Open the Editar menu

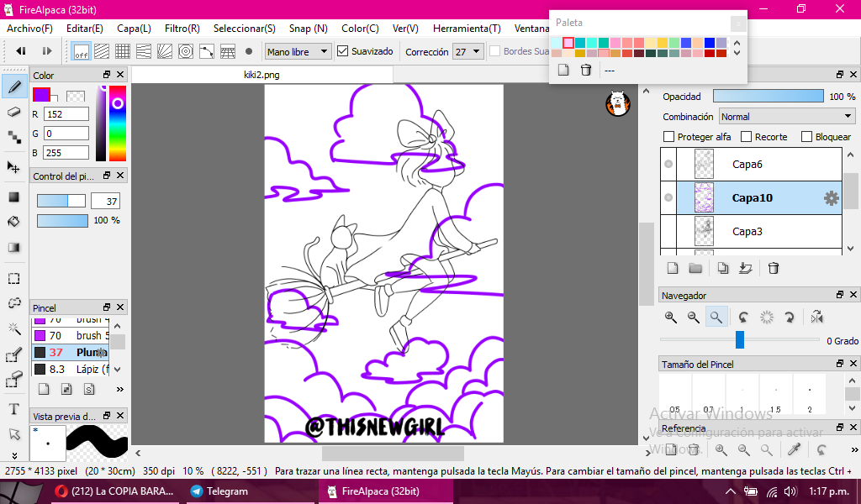(85, 28)
